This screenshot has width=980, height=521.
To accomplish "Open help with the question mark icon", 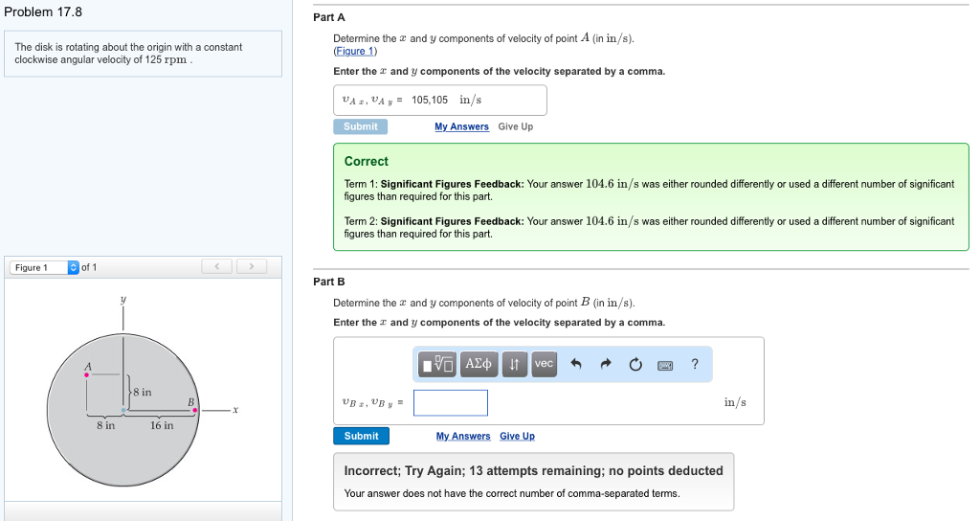I will (x=695, y=364).
